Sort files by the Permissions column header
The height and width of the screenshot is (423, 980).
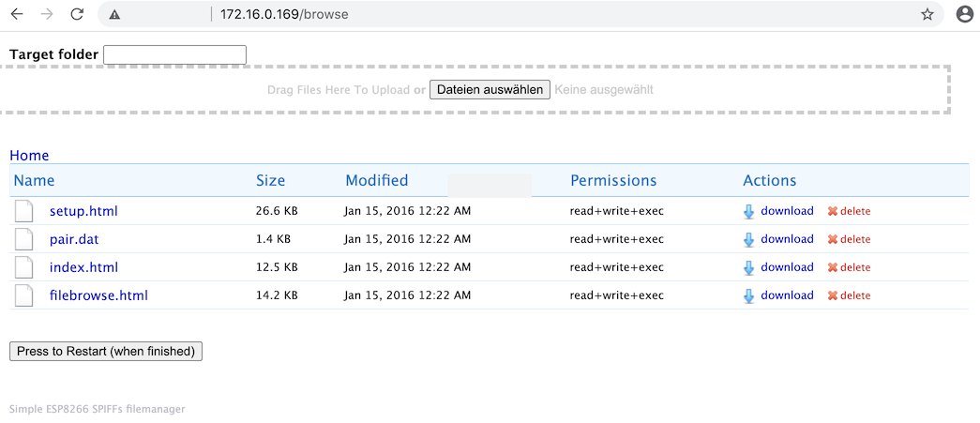[613, 181]
